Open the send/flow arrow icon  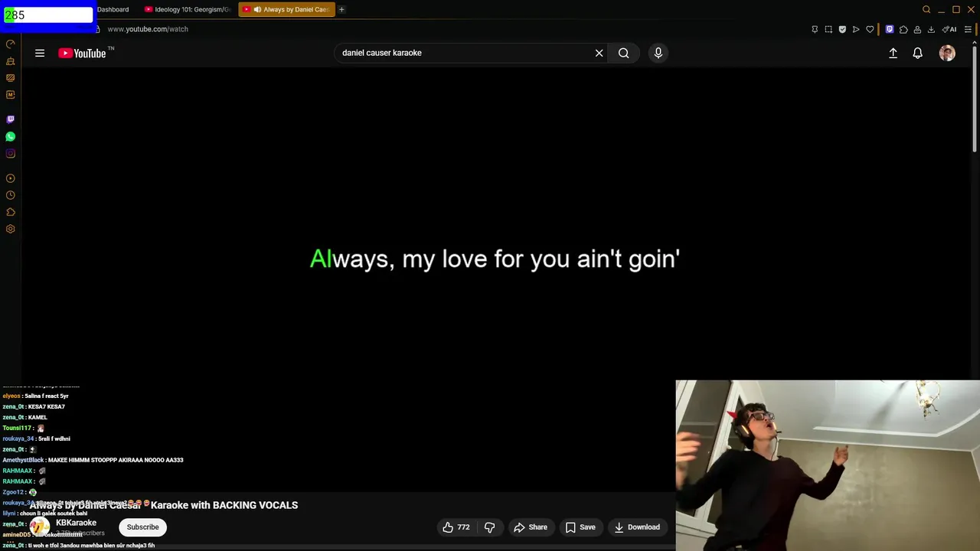coord(856,29)
